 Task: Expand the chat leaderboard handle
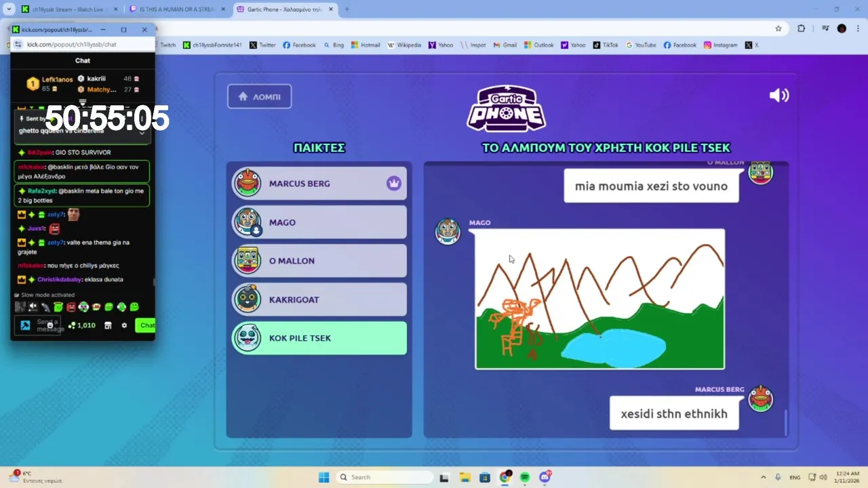(83, 103)
